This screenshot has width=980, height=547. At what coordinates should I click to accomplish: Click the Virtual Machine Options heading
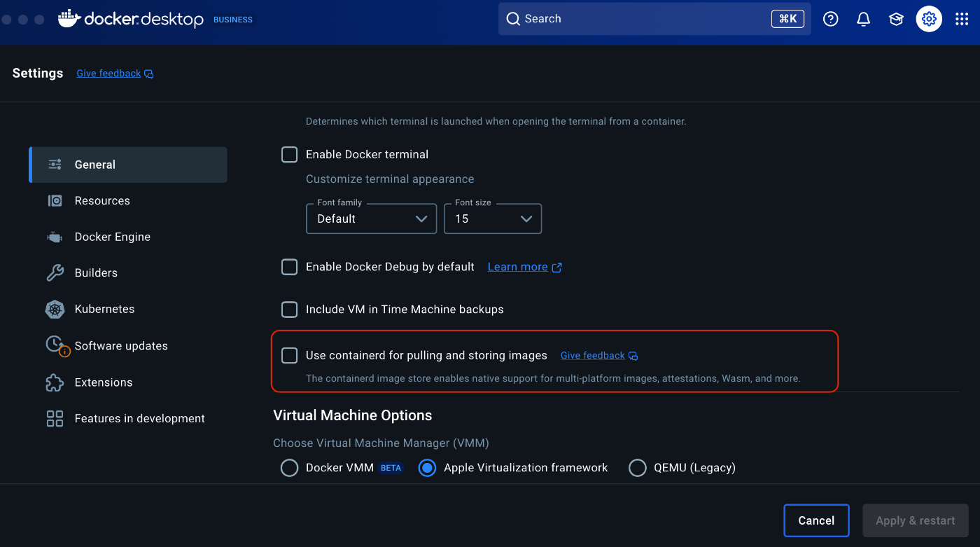[352, 415]
